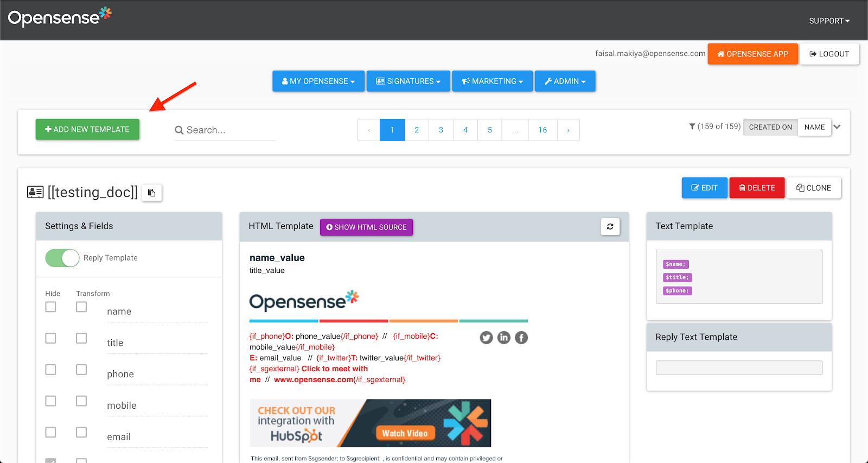
Task: Go to page 5
Action: point(490,130)
